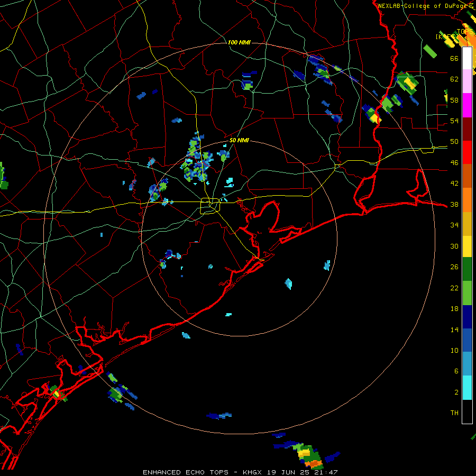Click the '14' legend value
476x476 pixels.
tap(454, 329)
